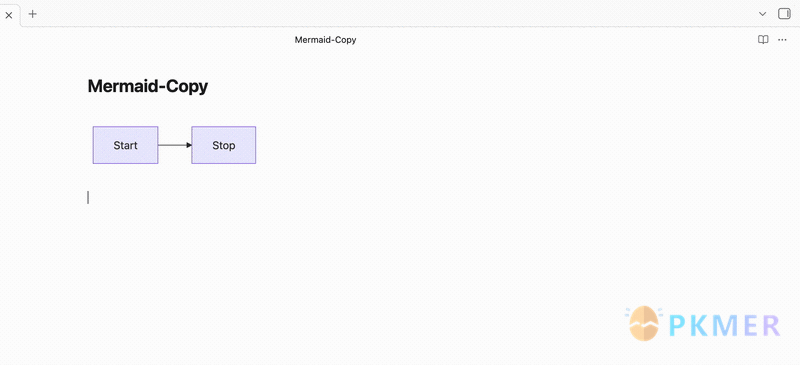Image resolution: width=800 pixels, height=365 pixels.
Task: Toggle the right sidebar panel icon
Action: coord(784,14)
